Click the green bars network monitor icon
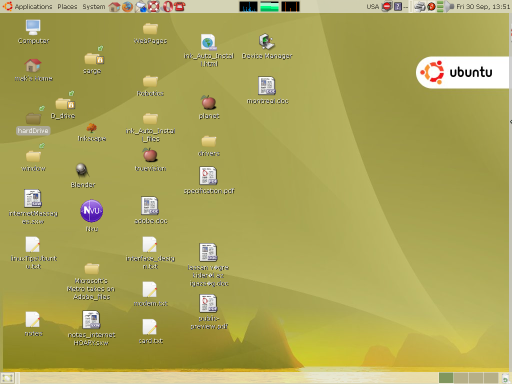This screenshot has height=384, width=512. point(440,6)
